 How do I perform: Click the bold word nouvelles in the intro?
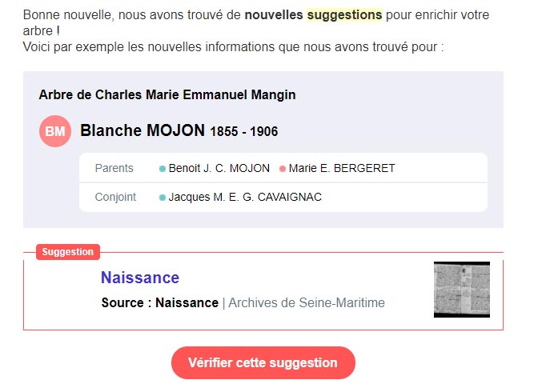274,14
